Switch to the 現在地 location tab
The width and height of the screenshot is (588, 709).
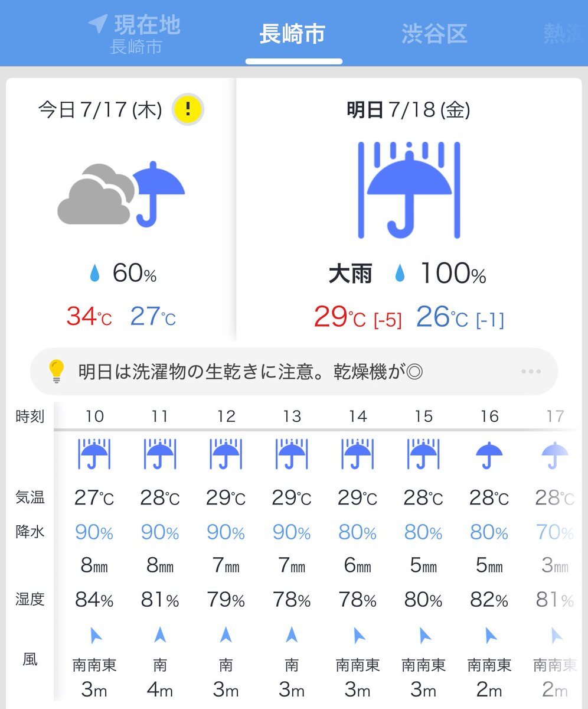point(135,34)
